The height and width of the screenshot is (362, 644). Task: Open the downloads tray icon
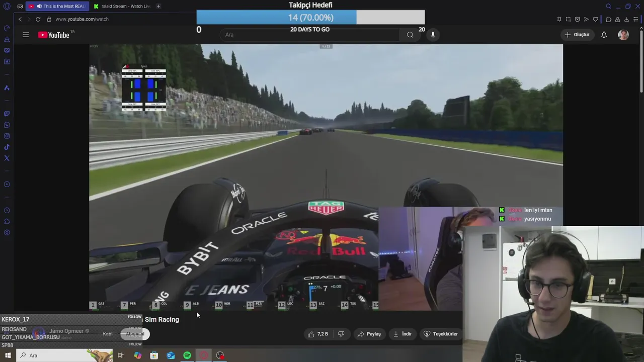click(x=626, y=20)
